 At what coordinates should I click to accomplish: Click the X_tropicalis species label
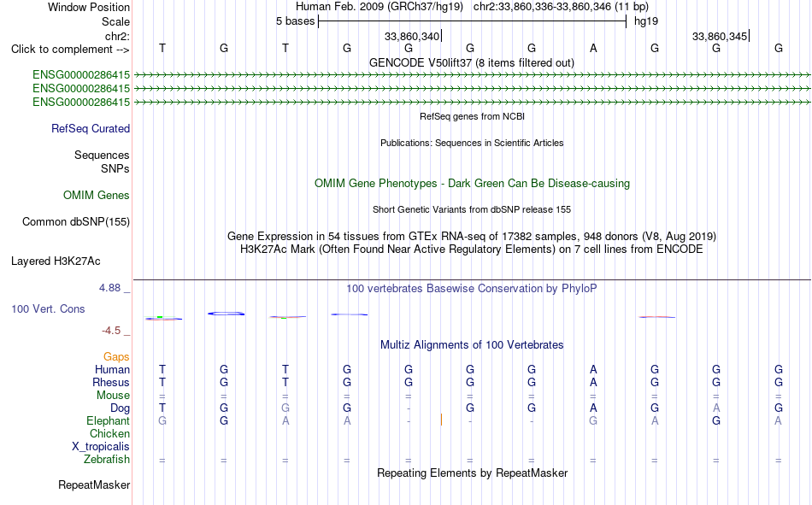tap(101, 447)
